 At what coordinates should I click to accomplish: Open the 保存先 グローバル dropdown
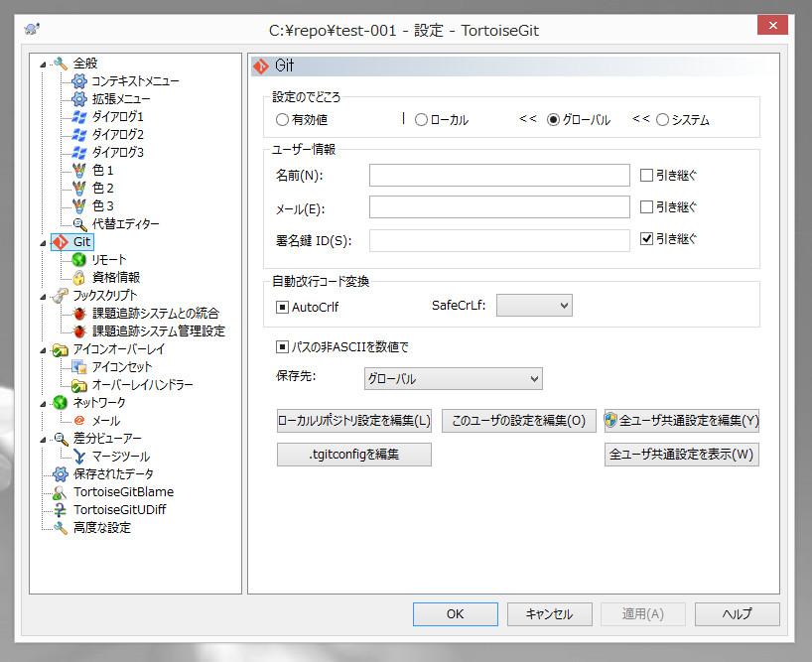(453, 379)
